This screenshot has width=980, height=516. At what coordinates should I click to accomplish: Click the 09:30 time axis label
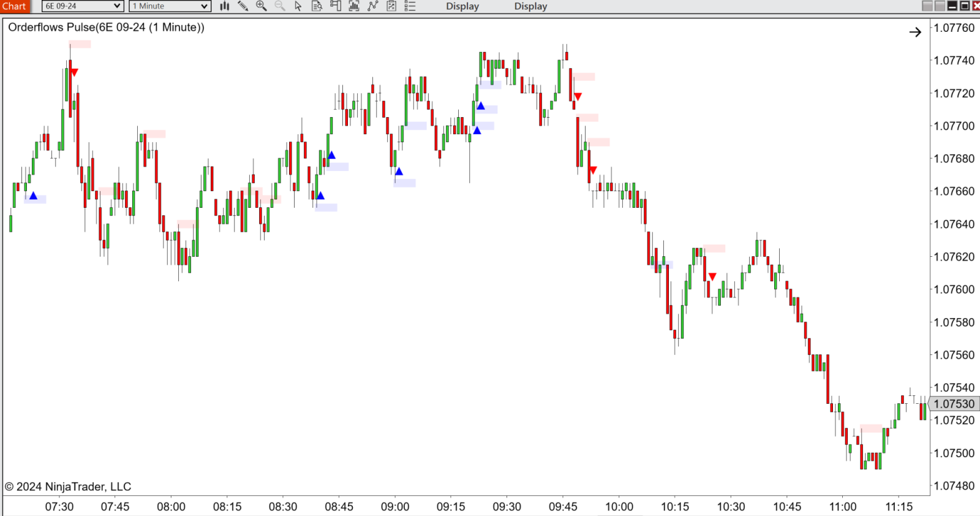tap(507, 507)
